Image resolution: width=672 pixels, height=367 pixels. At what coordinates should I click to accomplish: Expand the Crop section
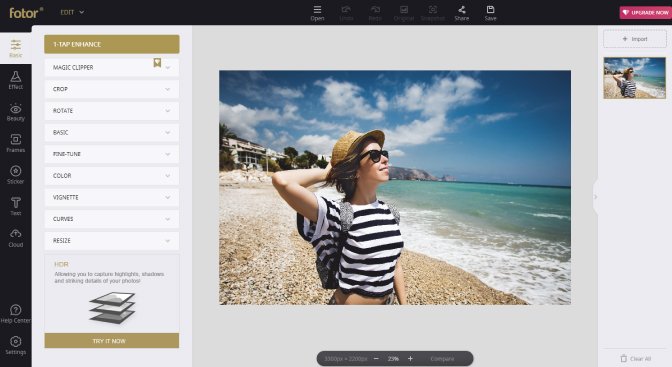click(x=112, y=89)
